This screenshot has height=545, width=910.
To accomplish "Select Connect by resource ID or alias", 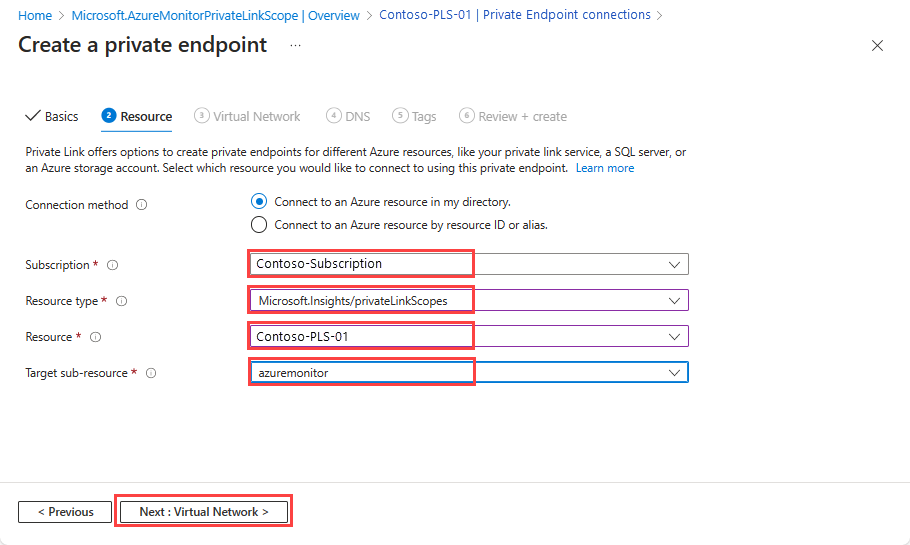I will tap(260, 225).
